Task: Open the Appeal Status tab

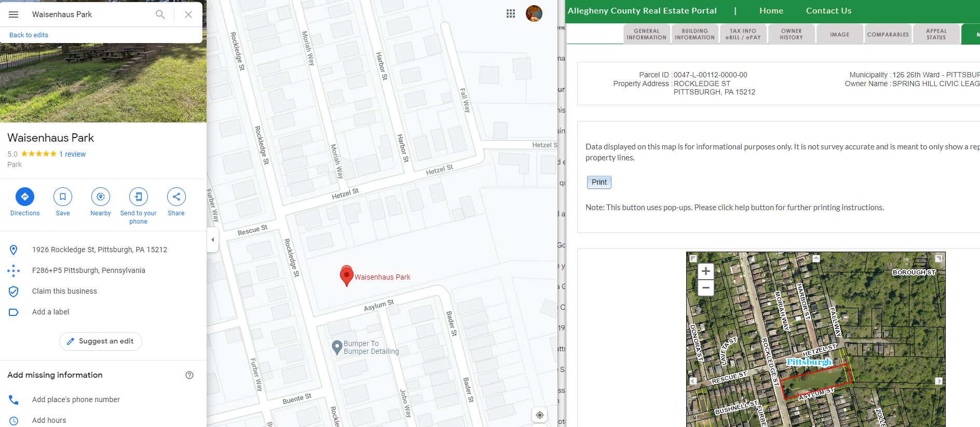Action: point(936,34)
